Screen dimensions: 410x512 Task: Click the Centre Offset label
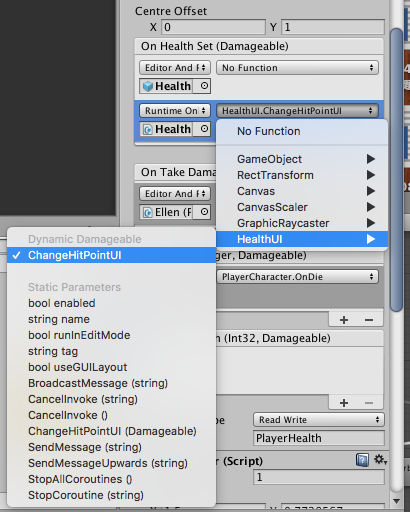171,11
